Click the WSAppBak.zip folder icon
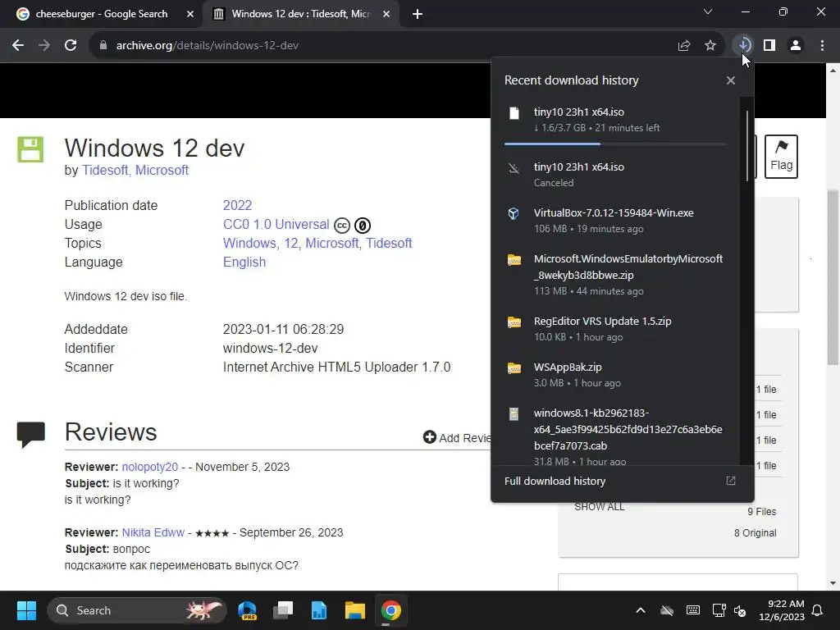 [514, 368]
